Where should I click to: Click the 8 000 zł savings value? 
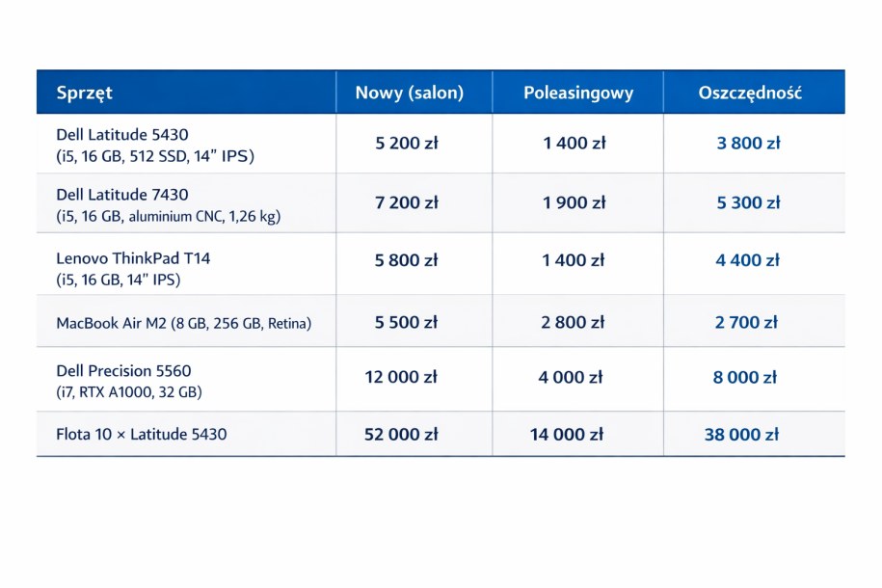coord(744,377)
